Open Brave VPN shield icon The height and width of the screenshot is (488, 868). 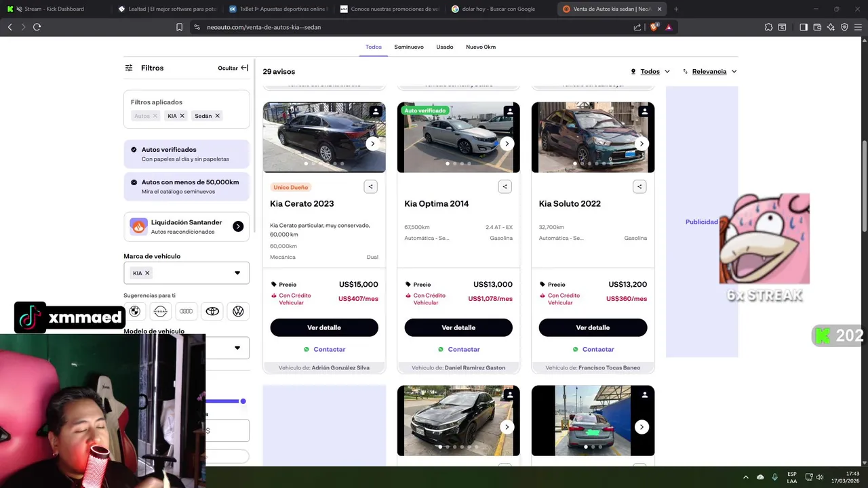click(x=844, y=27)
